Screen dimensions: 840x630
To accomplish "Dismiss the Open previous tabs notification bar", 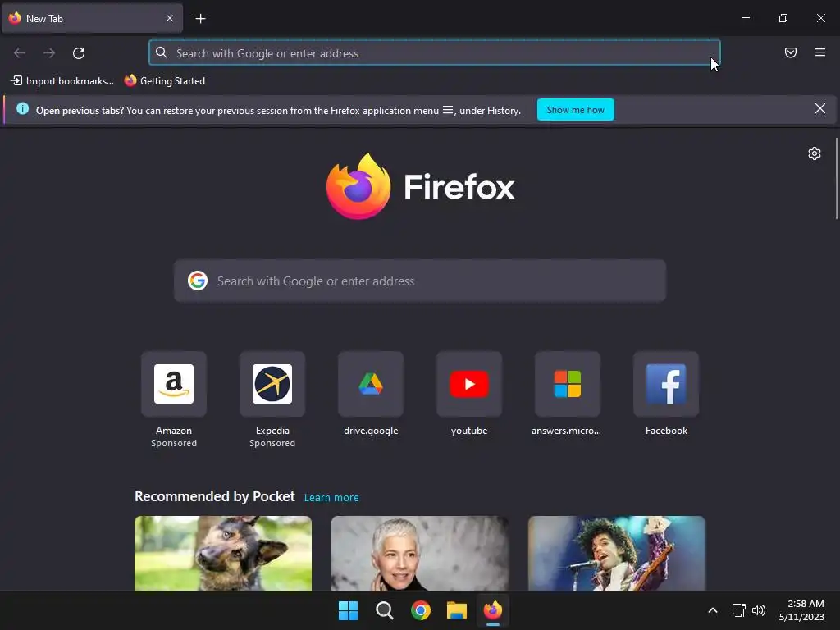I will click(x=819, y=109).
